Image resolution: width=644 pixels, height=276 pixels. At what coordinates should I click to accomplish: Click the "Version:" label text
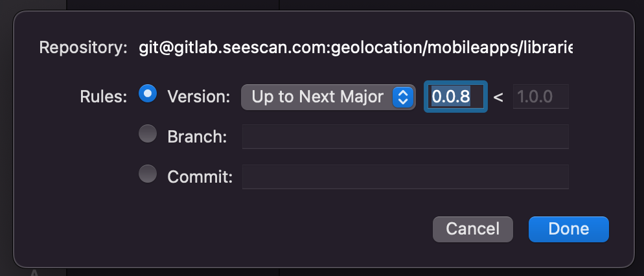(x=199, y=97)
